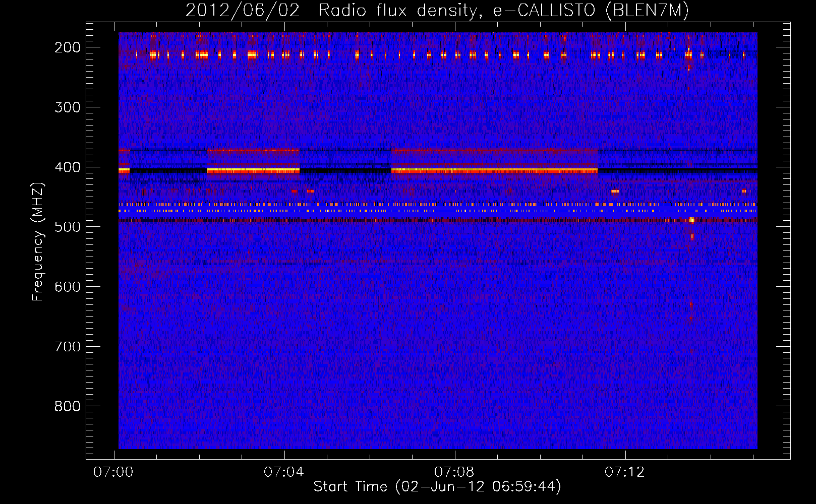Image resolution: width=816 pixels, height=504 pixels.
Task: Select the 800 frequency tick label
Action: [68, 406]
